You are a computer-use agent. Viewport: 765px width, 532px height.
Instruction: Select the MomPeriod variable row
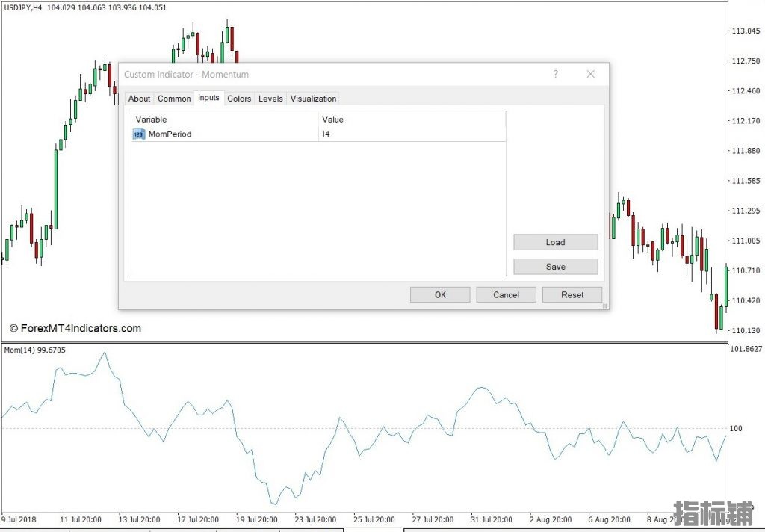click(x=318, y=134)
